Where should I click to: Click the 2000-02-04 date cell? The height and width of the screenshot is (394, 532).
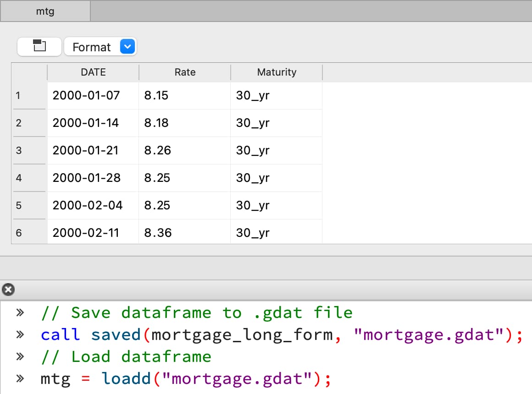88,206
